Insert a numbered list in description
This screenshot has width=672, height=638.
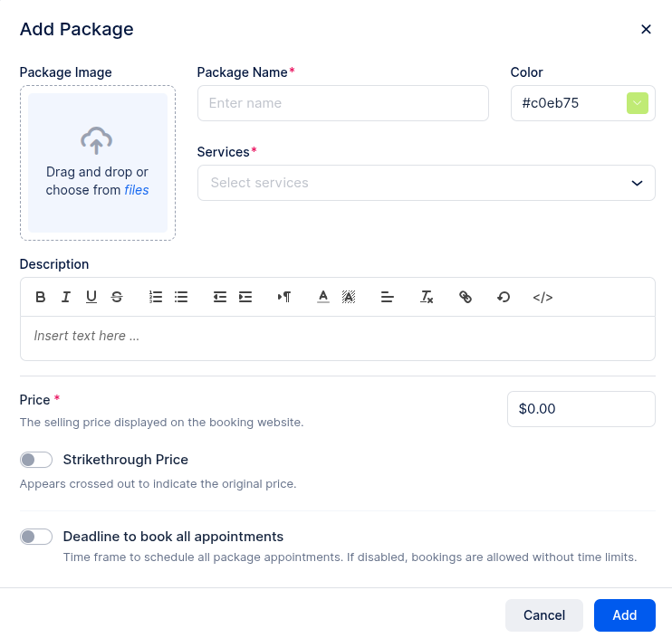pos(156,297)
